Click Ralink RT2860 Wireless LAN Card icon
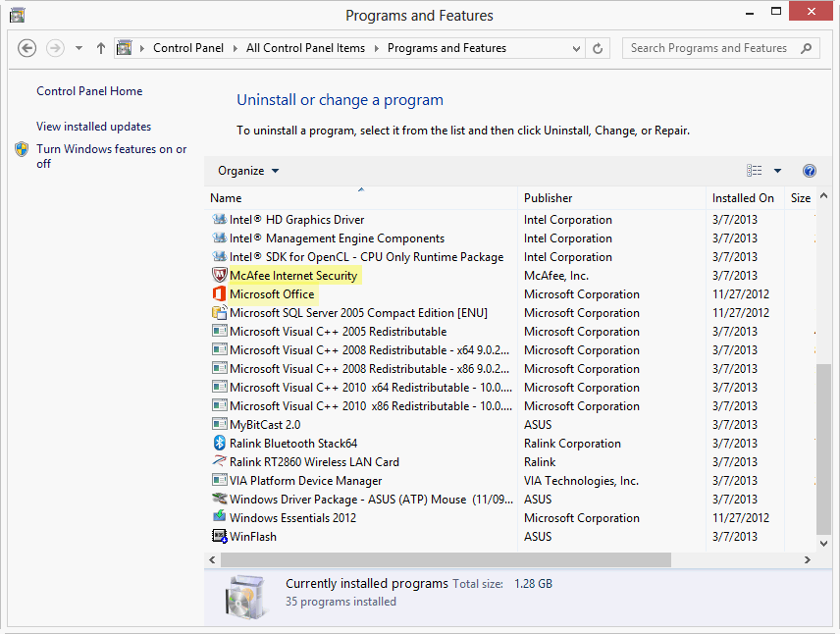The image size is (840, 634). pos(220,461)
